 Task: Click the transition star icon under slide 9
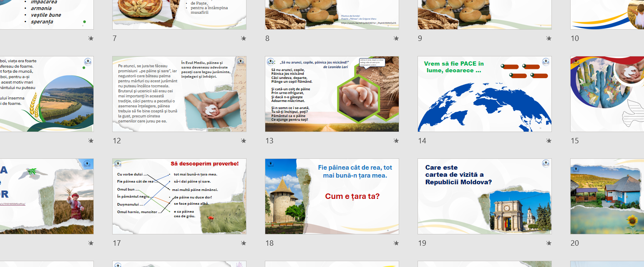pyautogui.click(x=549, y=38)
